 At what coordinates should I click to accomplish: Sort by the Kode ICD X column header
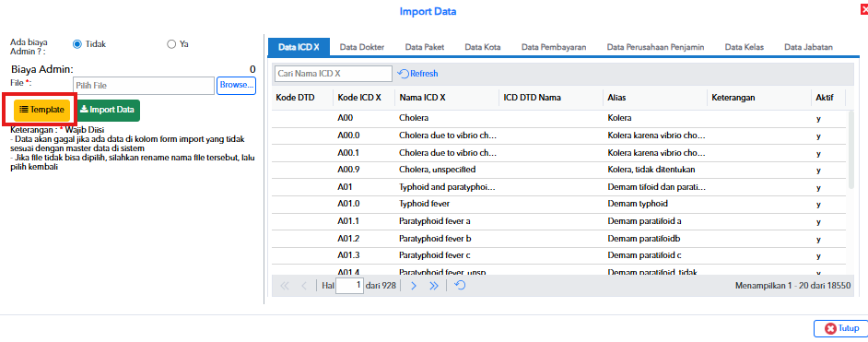[x=363, y=98]
